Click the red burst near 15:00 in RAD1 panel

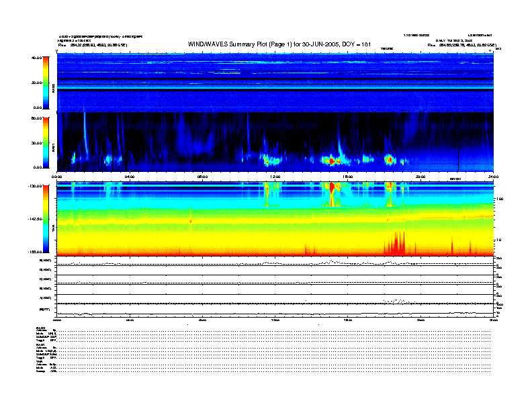[x=331, y=161]
